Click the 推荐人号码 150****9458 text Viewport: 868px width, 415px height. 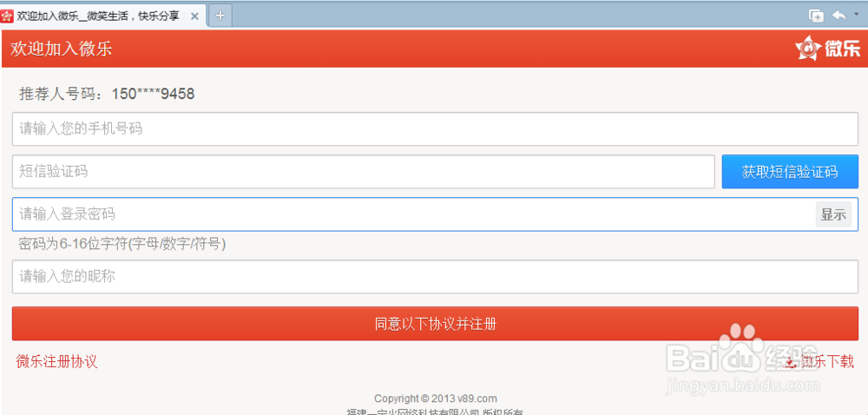tap(107, 94)
